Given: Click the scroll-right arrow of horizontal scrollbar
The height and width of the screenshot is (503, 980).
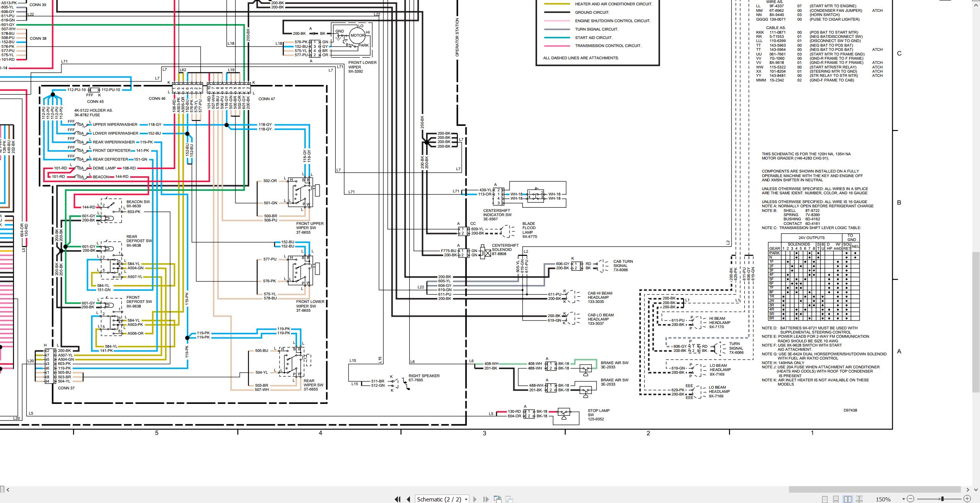Looking at the screenshot, I should point(968,490).
